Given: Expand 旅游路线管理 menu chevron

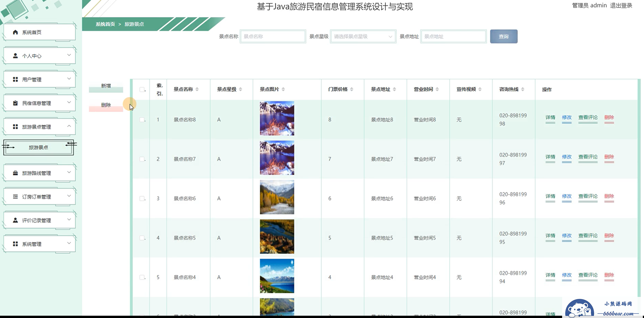Looking at the screenshot, I should click(x=69, y=172).
